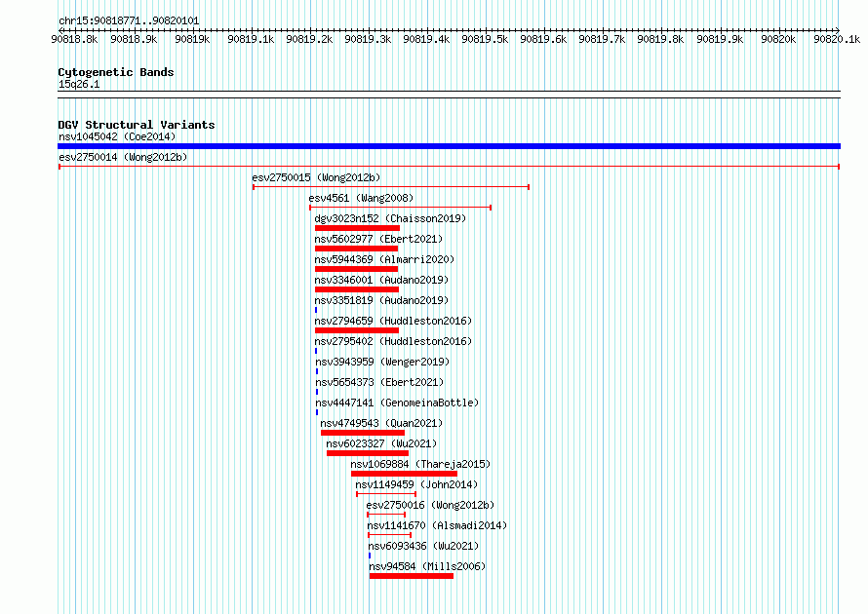Screen dimensions: 868x614
Task: Select nsv2795402 (Huddleston2016) label
Action: (393, 341)
